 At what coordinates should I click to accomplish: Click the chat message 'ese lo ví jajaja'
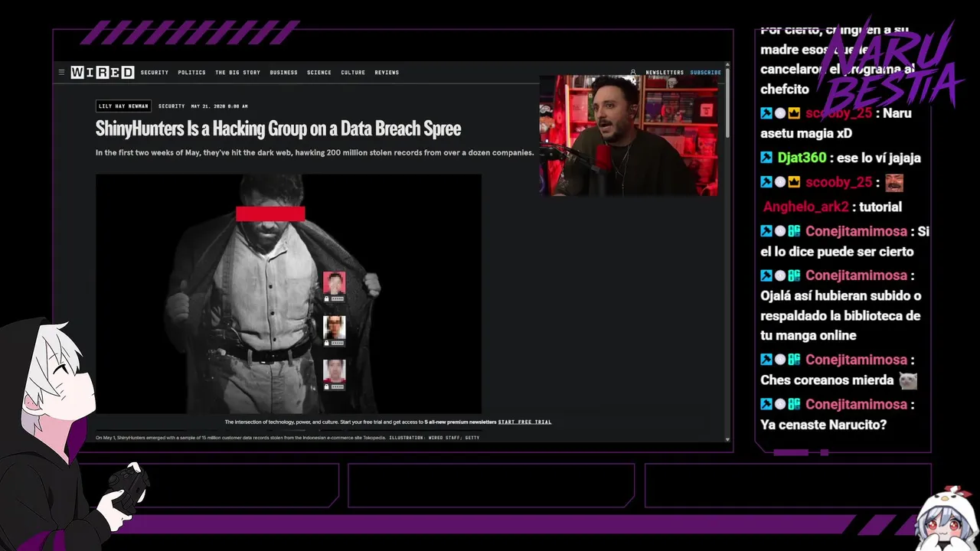point(878,158)
